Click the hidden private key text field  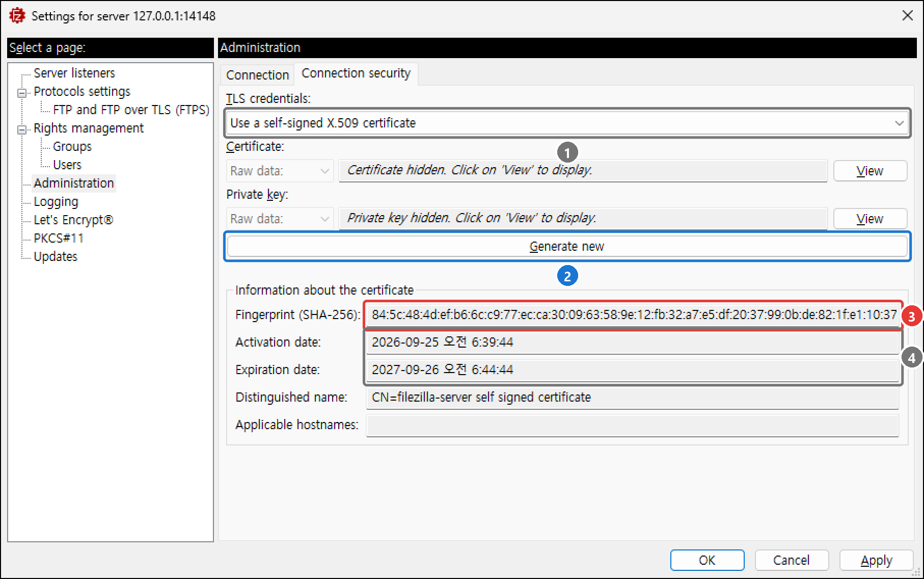click(583, 218)
